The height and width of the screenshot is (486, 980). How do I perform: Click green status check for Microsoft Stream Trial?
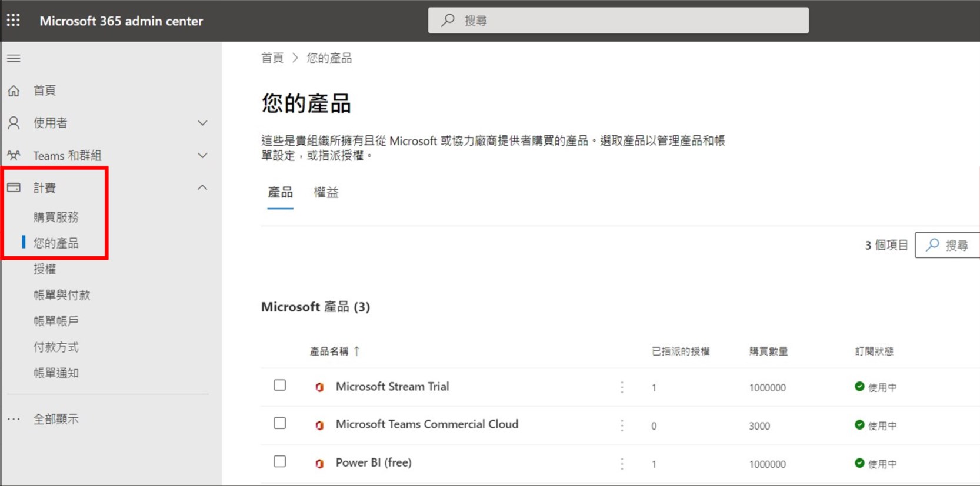859,387
